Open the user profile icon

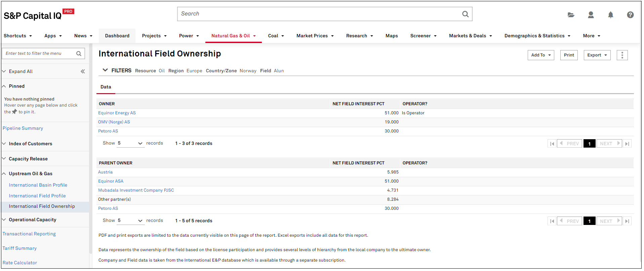click(x=591, y=15)
